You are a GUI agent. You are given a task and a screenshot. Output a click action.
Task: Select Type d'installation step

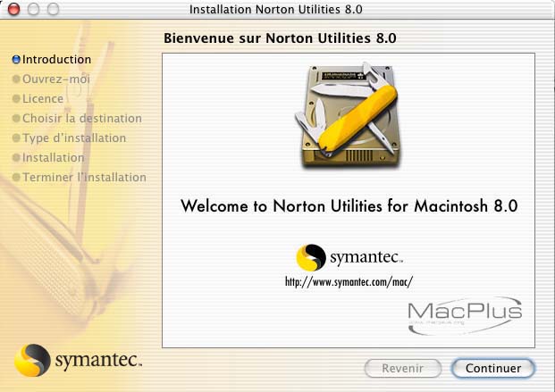[x=69, y=138]
